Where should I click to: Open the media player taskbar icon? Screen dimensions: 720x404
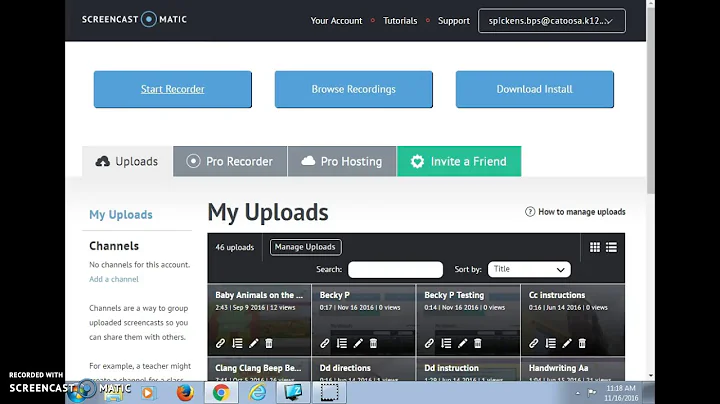[147, 393]
